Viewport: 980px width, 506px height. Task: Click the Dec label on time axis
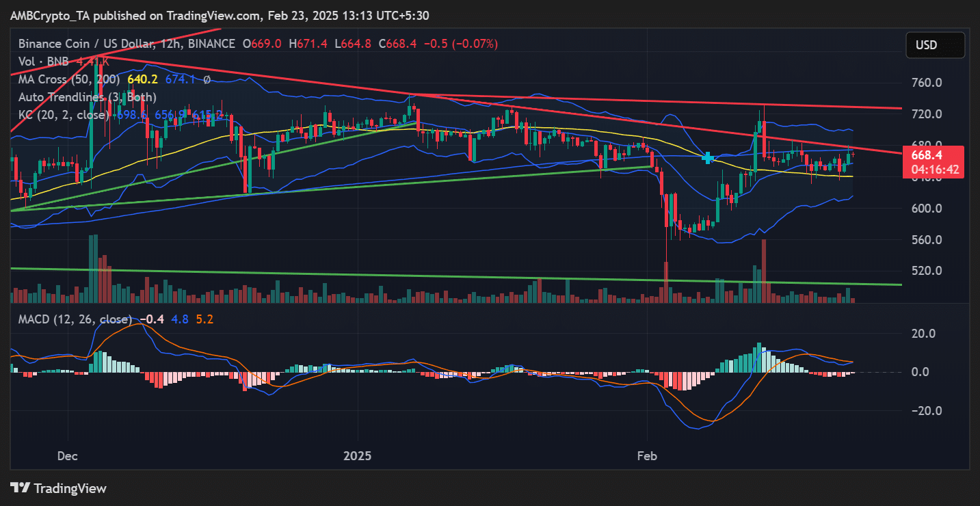(x=68, y=455)
